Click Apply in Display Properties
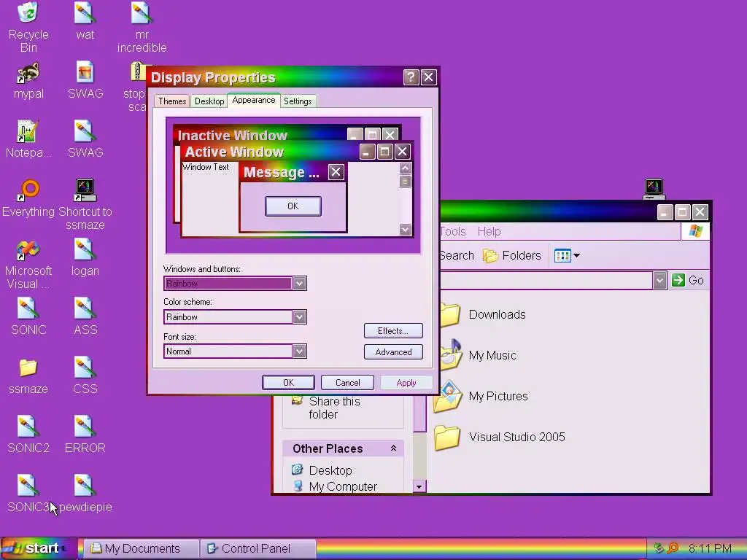 point(406,382)
